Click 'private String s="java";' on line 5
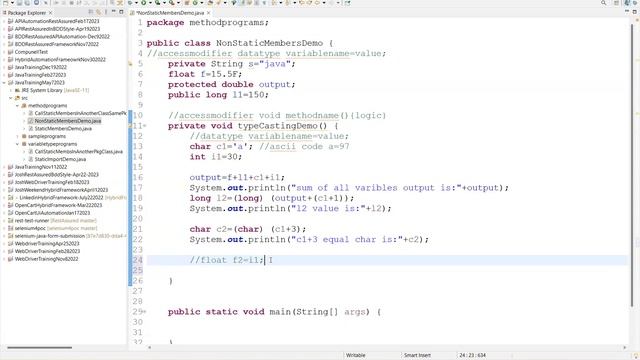The image size is (640, 360). click(231, 64)
